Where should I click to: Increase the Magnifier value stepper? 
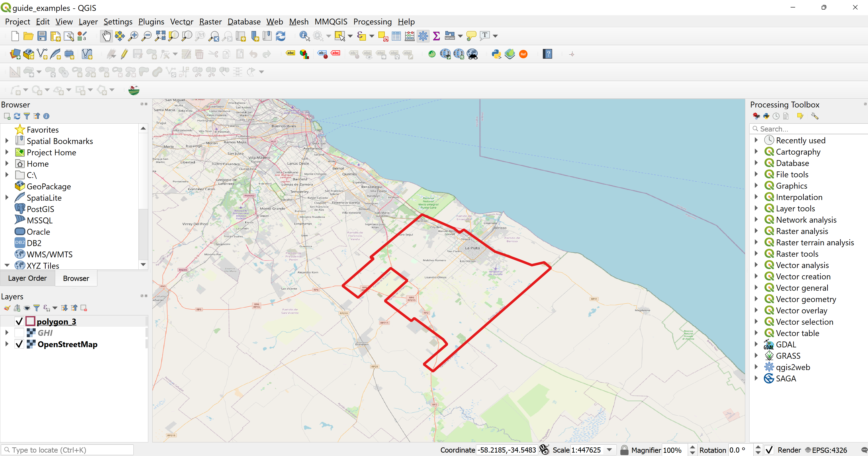[x=693, y=447]
